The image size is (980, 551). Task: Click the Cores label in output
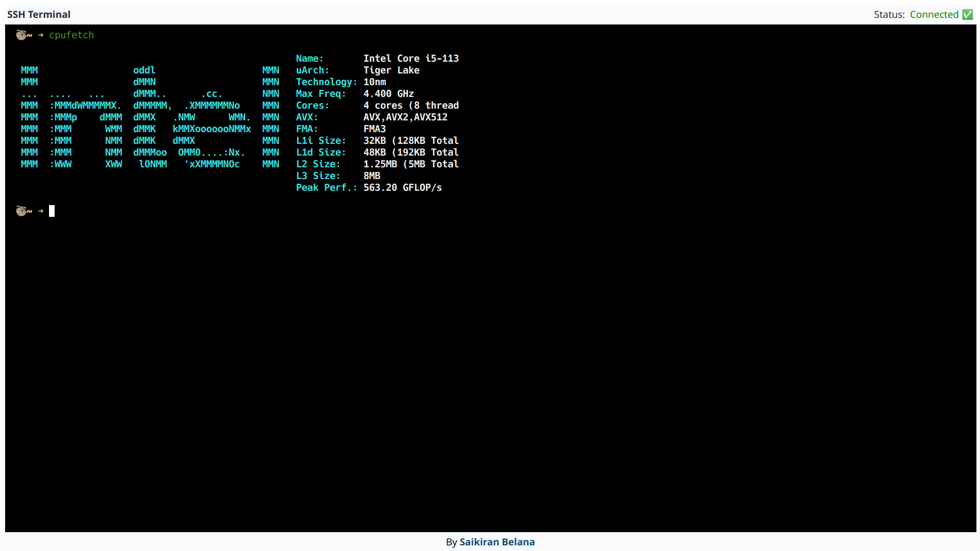[x=312, y=105]
